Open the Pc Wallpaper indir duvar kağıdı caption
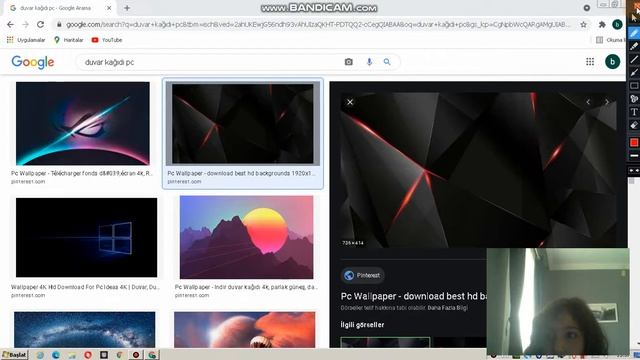This screenshot has width=640, height=360. [246, 287]
